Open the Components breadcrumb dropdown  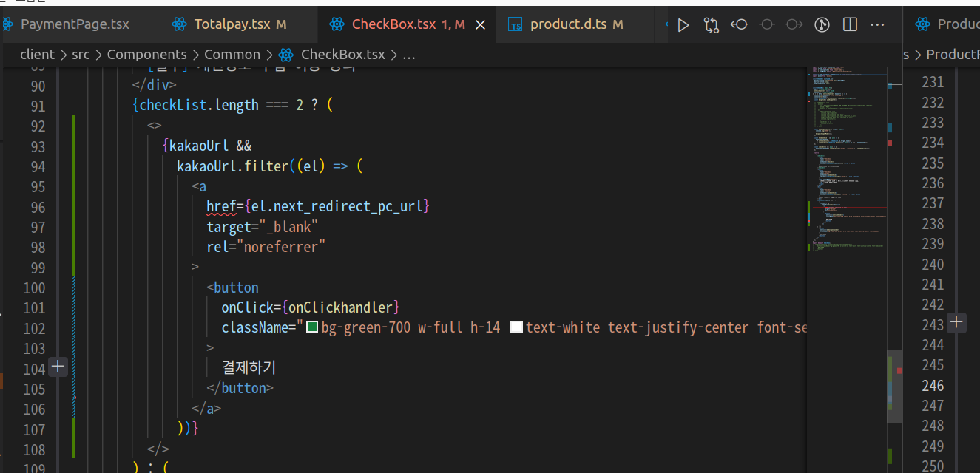point(147,54)
